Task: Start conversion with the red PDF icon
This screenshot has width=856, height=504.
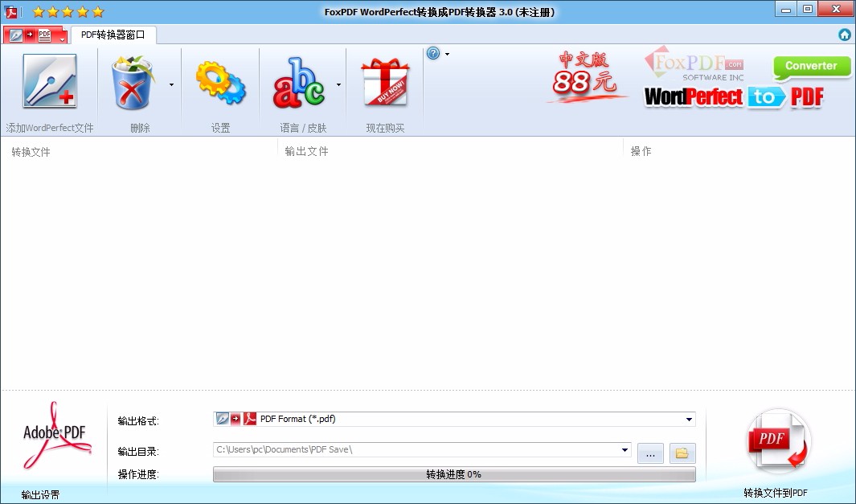Action: (x=778, y=441)
